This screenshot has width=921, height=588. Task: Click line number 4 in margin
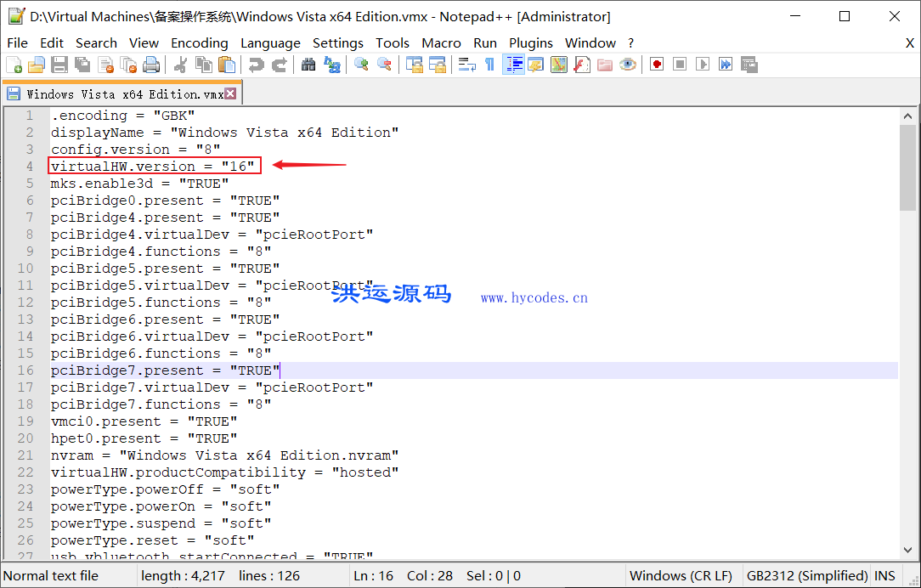[x=30, y=167]
